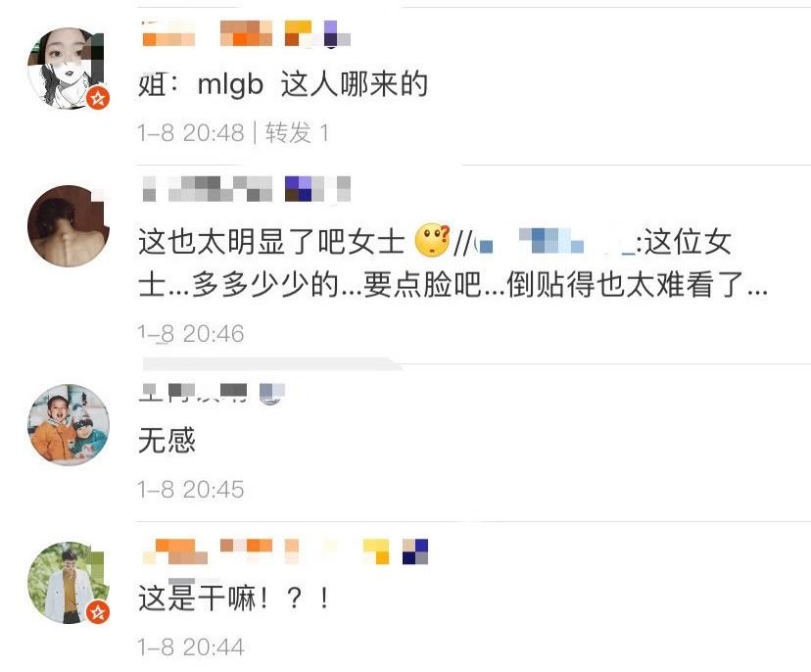Viewport: 811px width, 672px height.
Task: Open avatar of the 这是干嘛 commenter
Action: [69, 583]
